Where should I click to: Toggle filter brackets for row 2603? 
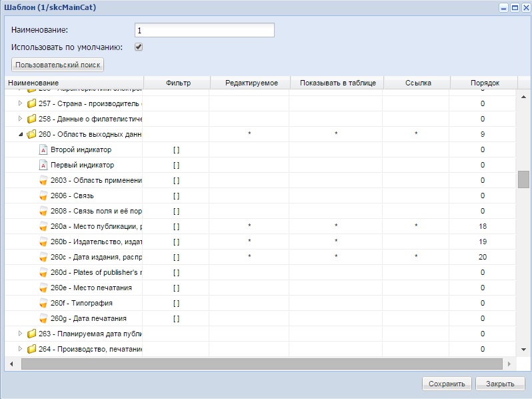point(176,180)
